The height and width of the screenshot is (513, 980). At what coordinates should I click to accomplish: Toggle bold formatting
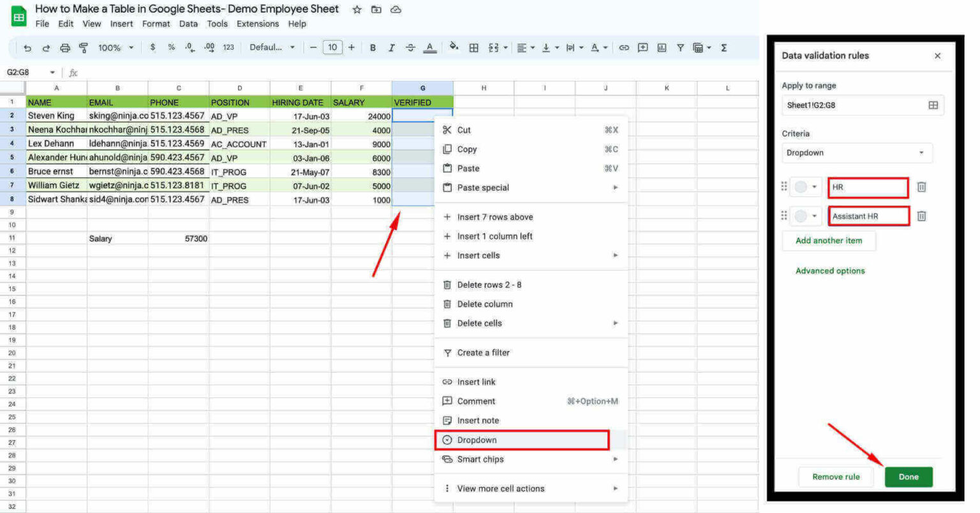click(373, 47)
